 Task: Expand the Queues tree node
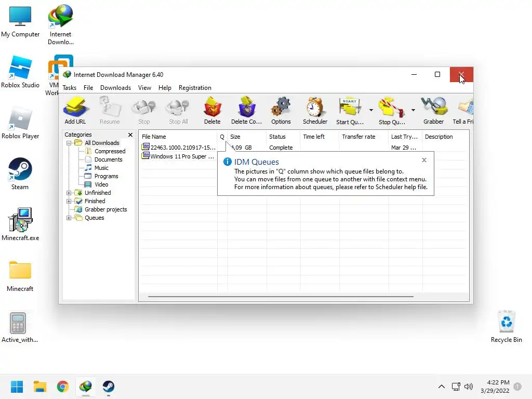pyautogui.click(x=69, y=218)
